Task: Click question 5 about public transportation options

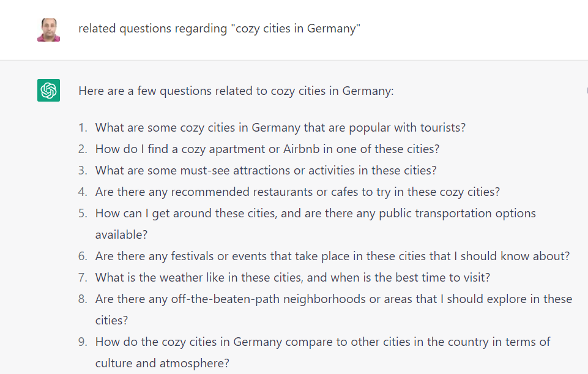Action: (x=315, y=213)
